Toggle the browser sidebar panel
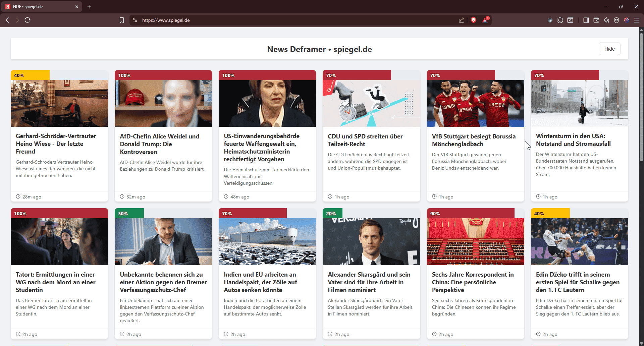The width and height of the screenshot is (644, 346). point(586,20)
